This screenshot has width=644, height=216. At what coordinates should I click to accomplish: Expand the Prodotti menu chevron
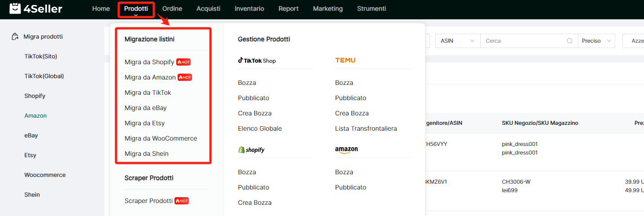pos(136,15)
